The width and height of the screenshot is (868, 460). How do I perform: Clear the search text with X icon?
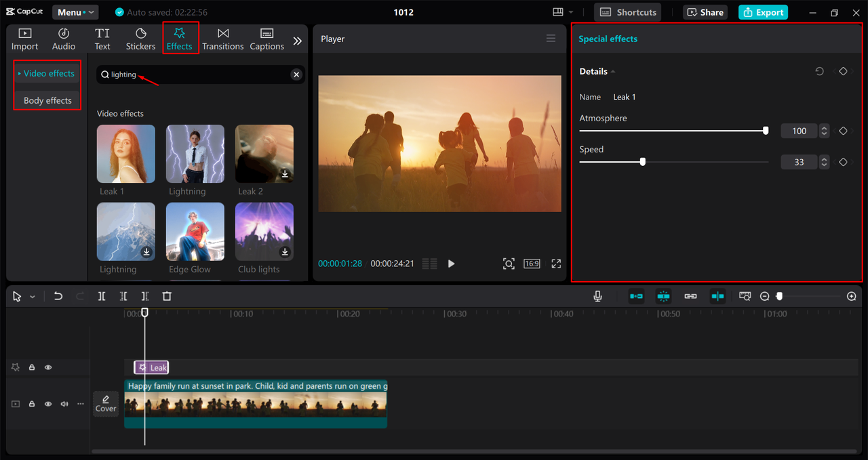tap(296, 75)
